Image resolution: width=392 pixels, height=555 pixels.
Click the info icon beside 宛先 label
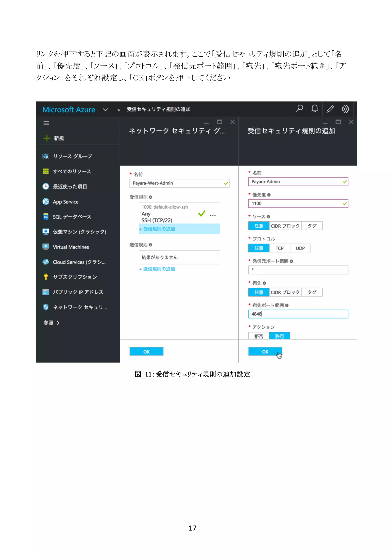click(264, 283)
